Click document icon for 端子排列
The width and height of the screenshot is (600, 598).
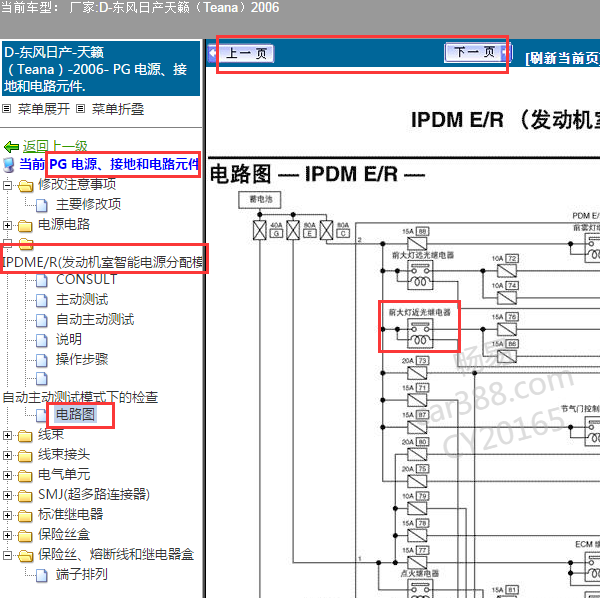(42, 575)
